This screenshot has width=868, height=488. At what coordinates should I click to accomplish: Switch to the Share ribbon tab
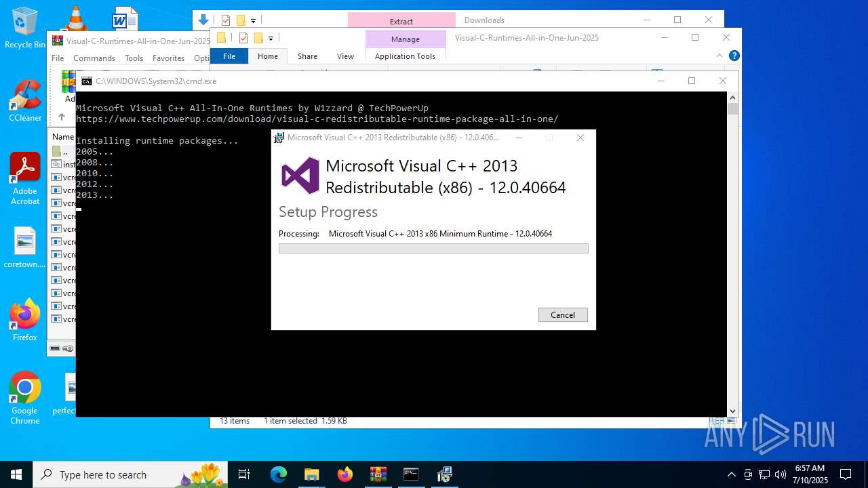(307, 56)
